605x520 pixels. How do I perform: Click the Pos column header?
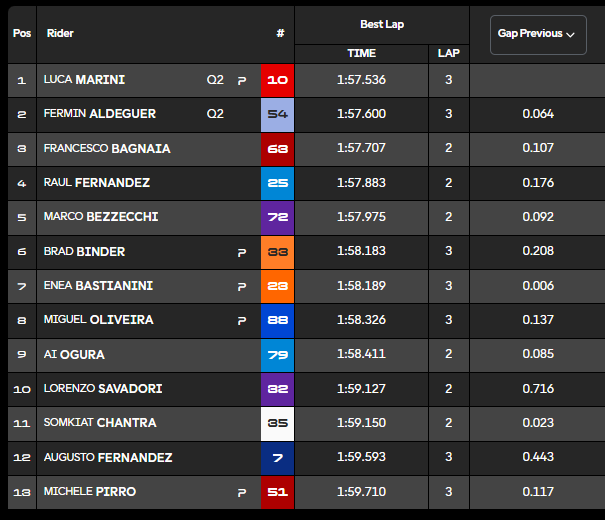coord(22,33)
